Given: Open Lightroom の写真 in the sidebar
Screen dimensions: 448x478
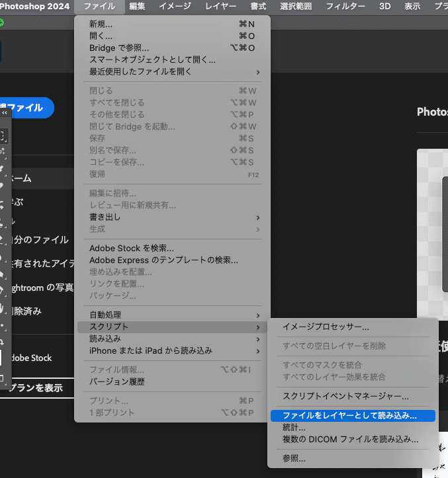Looking at the screenshot, I should [42, 288].
